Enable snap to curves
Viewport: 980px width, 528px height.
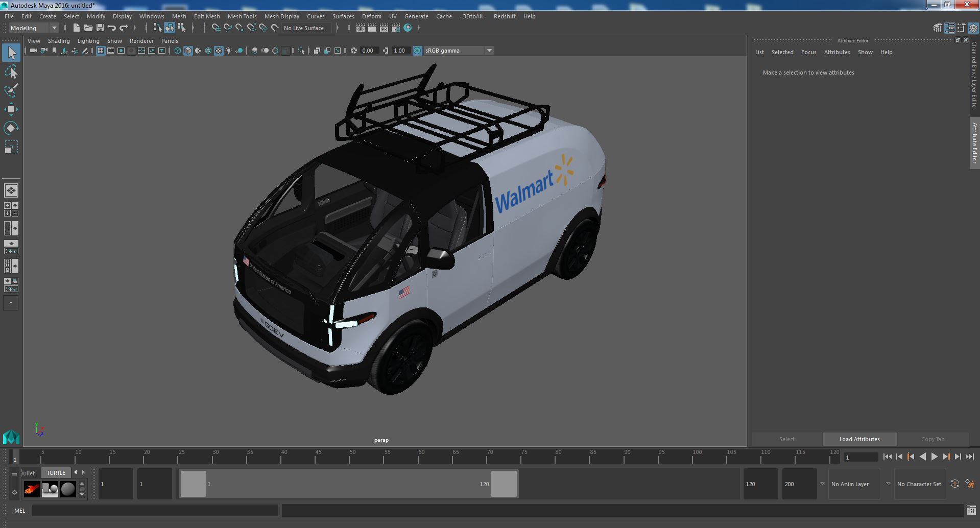[x=228, y=28]
